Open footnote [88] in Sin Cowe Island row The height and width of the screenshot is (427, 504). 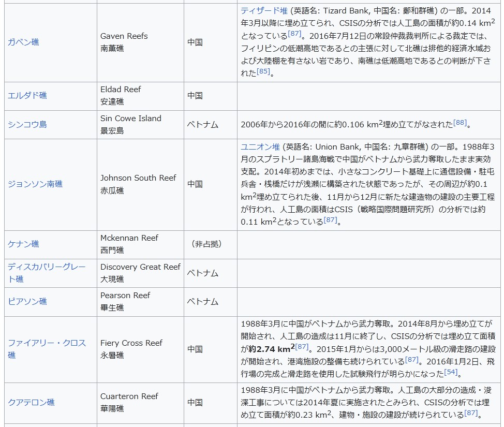coord(460,123)
